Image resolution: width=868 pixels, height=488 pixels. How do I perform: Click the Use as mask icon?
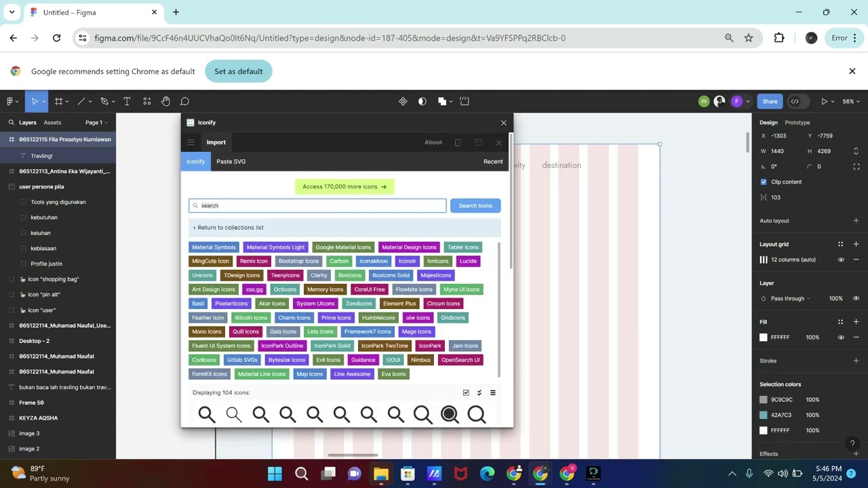tap(422, 101)
